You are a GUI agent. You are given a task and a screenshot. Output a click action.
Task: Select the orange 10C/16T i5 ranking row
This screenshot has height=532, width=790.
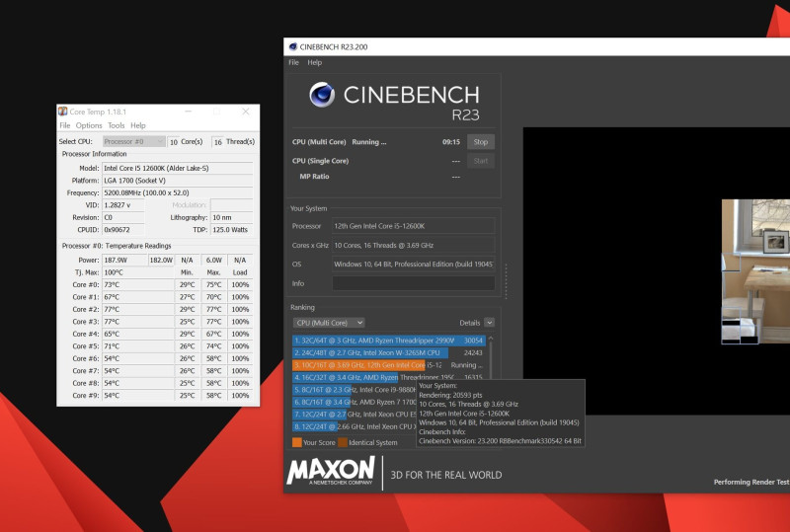(x=388, y=365)
